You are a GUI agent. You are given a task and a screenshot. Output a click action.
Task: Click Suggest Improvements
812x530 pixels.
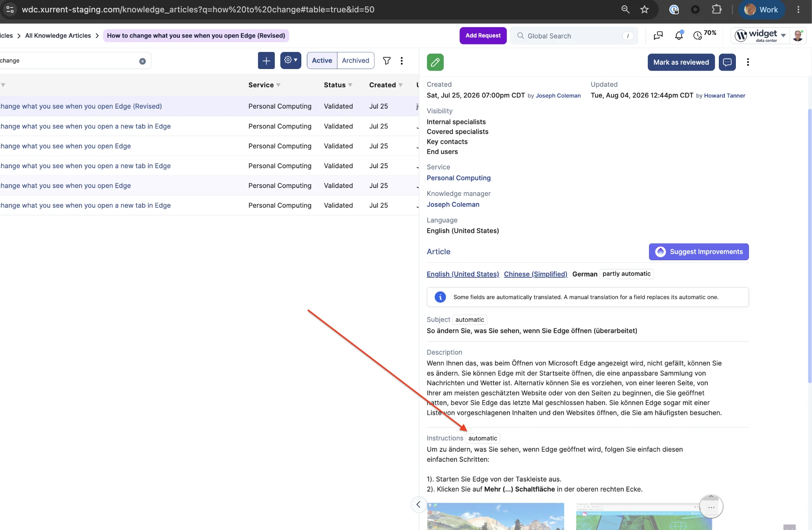699,252
